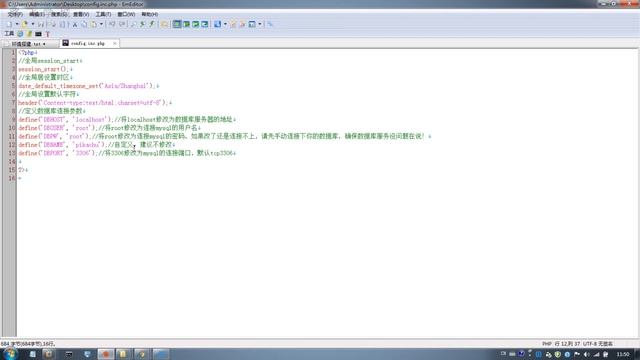
Task: Open the 搜索(S) menu
Action: point(59,14)
